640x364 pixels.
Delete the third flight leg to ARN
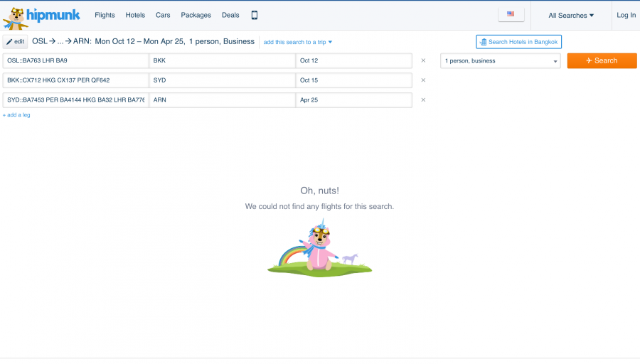pyautogui.click(x=423, y=100)
